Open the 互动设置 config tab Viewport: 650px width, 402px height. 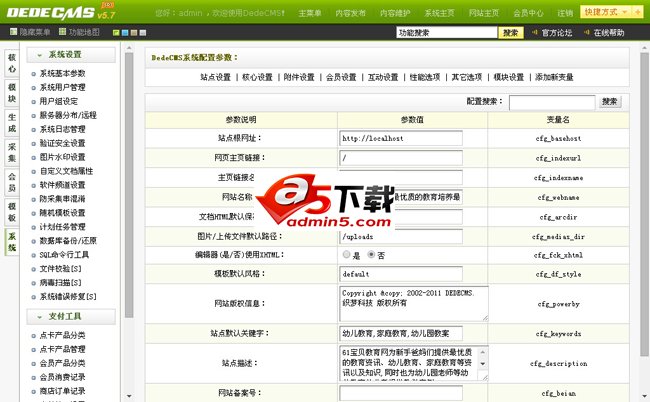point(383,77)
